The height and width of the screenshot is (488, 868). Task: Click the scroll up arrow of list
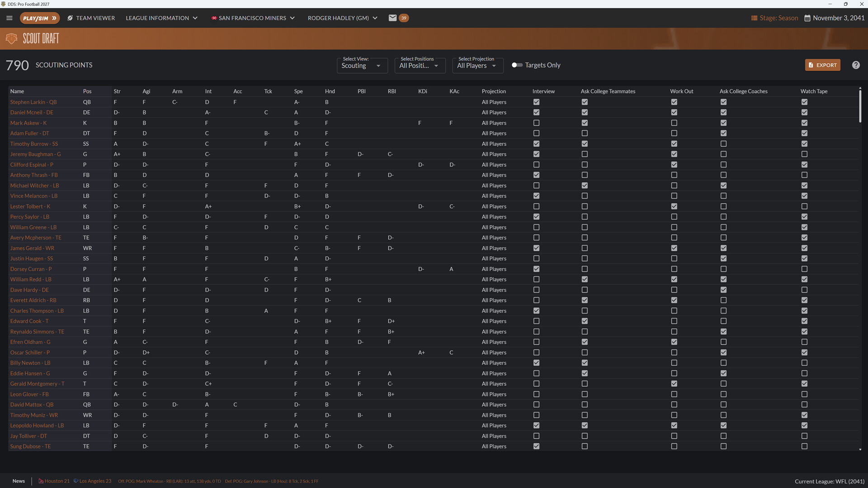tap(860, 89)
